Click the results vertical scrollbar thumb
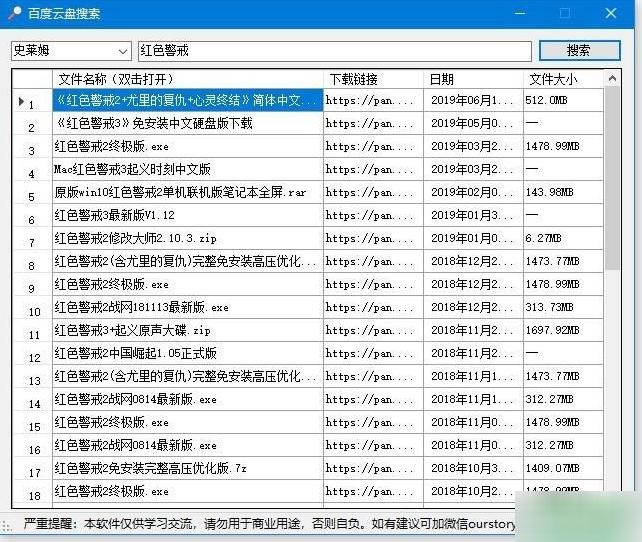Viewport: 642px width, 542px height. pyautogui.click(x=612, y=179)
